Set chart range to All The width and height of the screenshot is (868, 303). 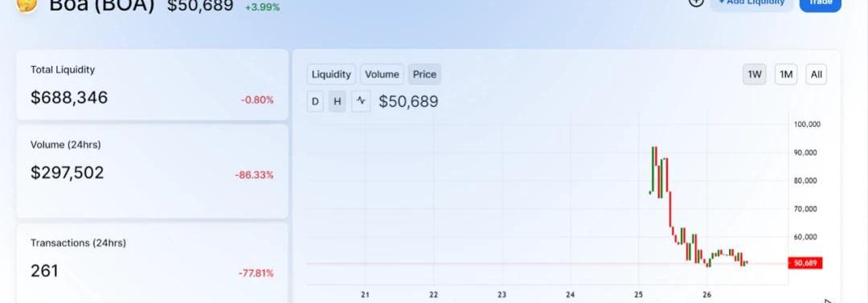point(817,74)
